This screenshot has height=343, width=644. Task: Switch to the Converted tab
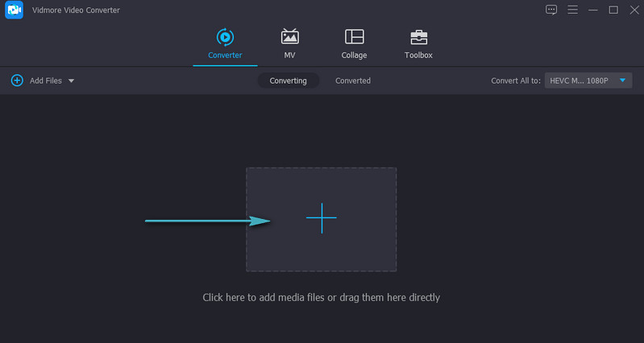[x=353, y=81]
